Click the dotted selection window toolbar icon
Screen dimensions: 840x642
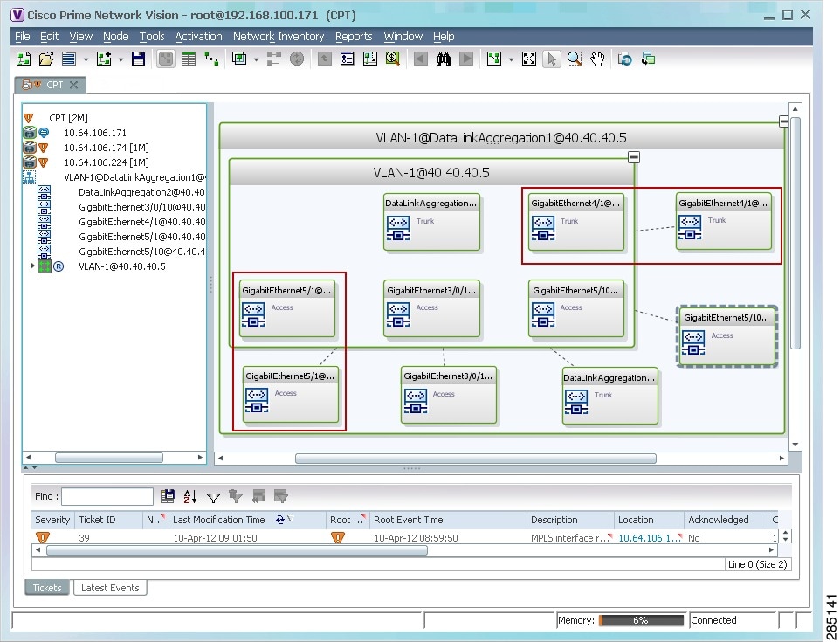(x=369, y=59)
